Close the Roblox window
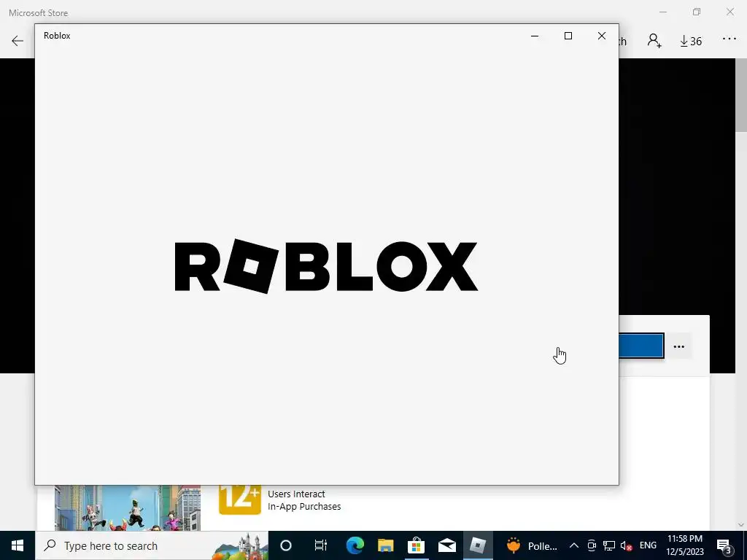Screen dimensions: 747x560 click(602, 36)
